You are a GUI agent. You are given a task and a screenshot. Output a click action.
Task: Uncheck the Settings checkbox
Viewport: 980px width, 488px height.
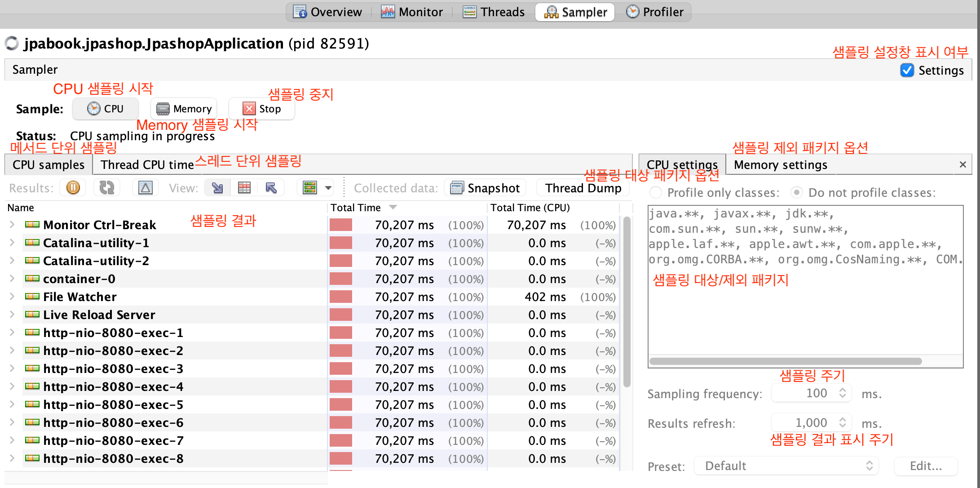pyautogui.click(x=907, y=70)
